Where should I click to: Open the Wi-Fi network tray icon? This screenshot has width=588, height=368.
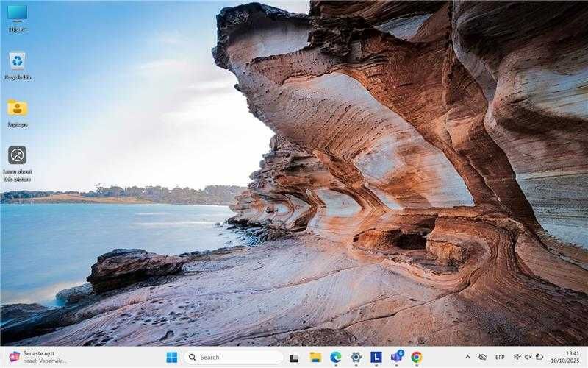[517, 357]
